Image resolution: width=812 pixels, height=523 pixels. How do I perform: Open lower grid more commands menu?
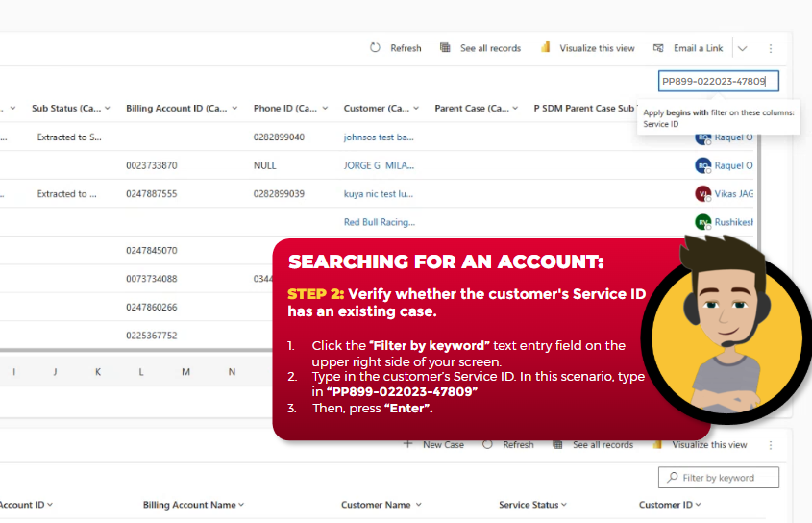coord(771,445)
